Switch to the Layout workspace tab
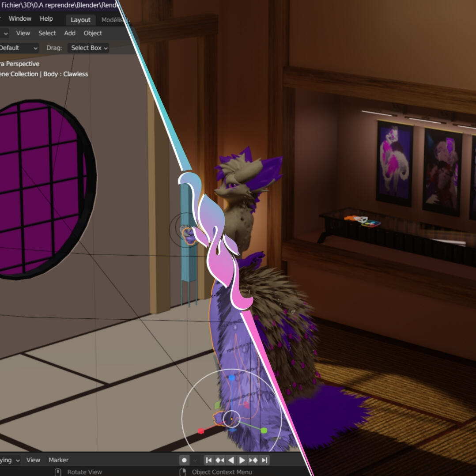 80,20
